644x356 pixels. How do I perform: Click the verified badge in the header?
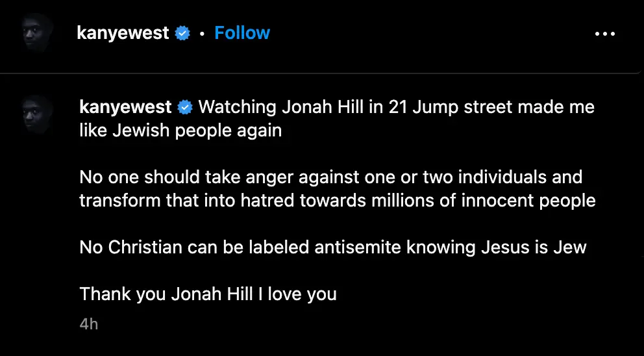[x=183, y=33]
